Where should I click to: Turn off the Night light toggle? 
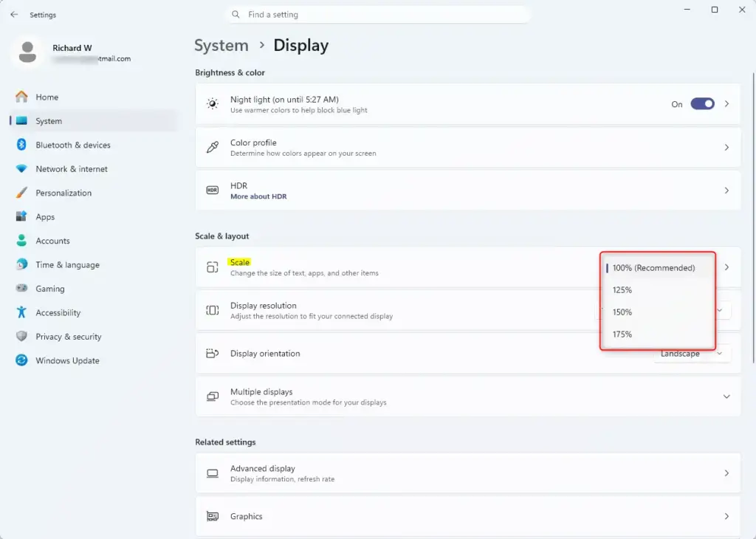pyautogui.click(x=703, y=103)
